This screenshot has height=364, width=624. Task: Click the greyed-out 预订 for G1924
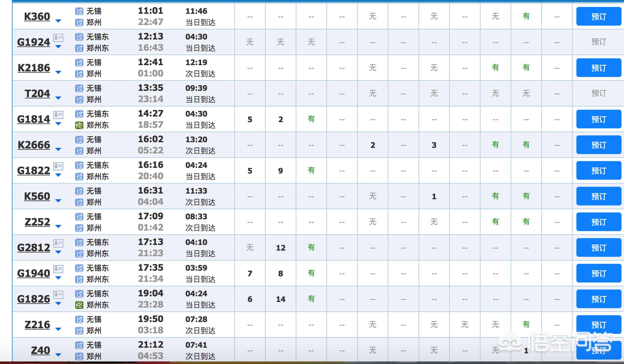(599, 42)
